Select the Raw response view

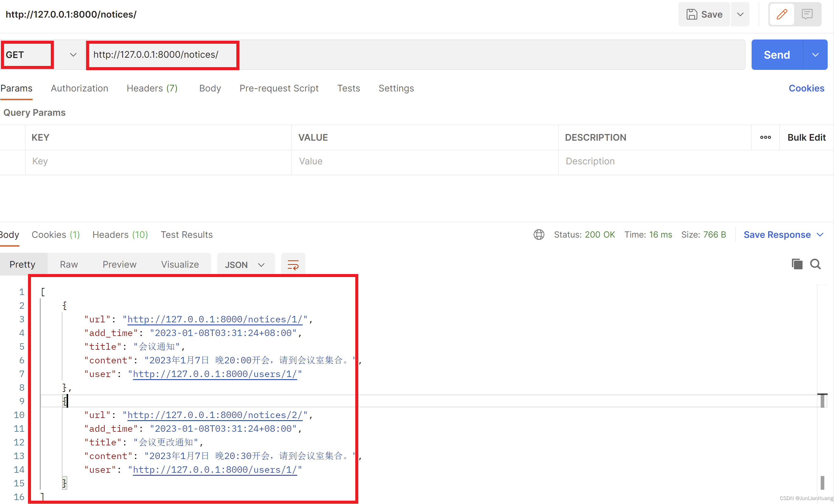coord(69,263)
